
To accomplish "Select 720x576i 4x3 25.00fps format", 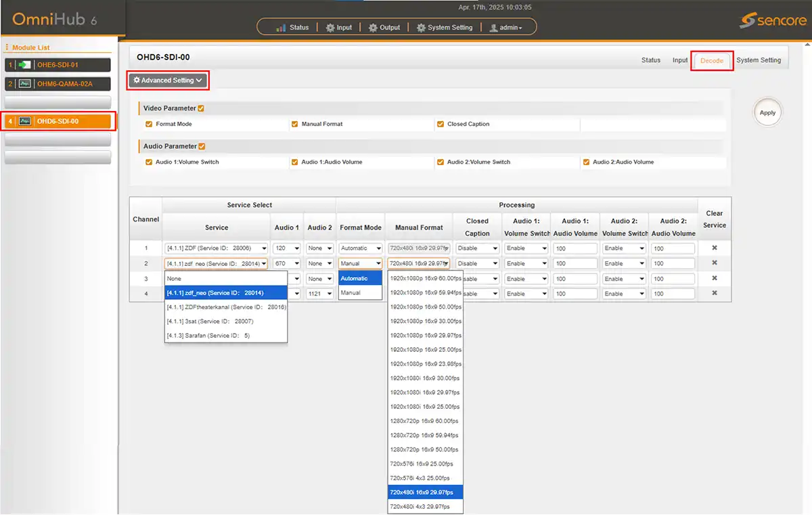I will click(x=426, y=478).
